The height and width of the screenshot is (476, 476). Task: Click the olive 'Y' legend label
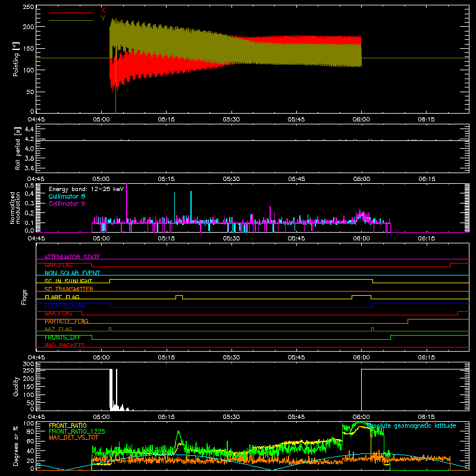[x=103, y=18]
